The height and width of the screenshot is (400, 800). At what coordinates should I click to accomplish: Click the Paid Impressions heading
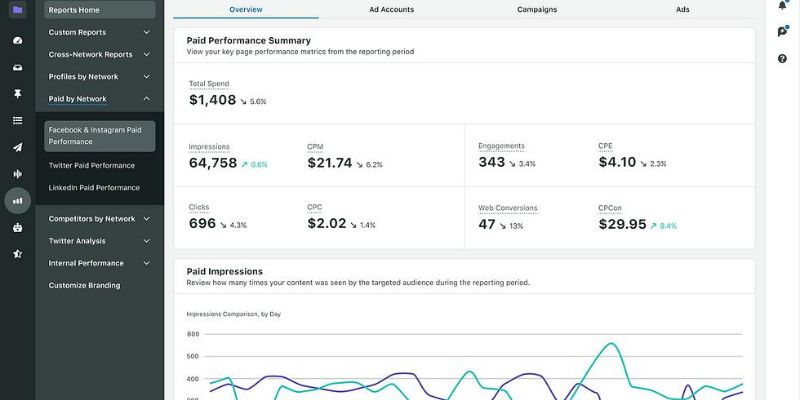224,271
